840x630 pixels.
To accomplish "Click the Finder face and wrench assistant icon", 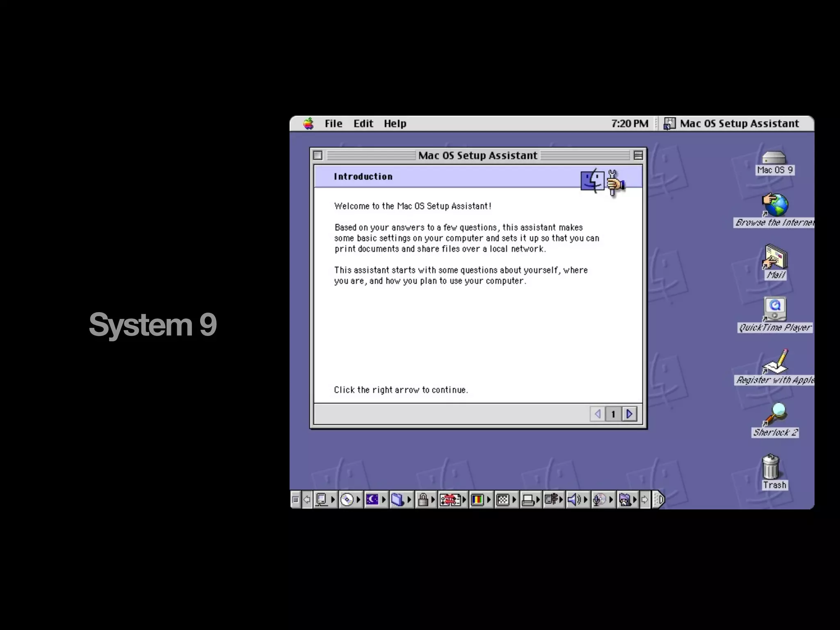I will coord(603,182).
